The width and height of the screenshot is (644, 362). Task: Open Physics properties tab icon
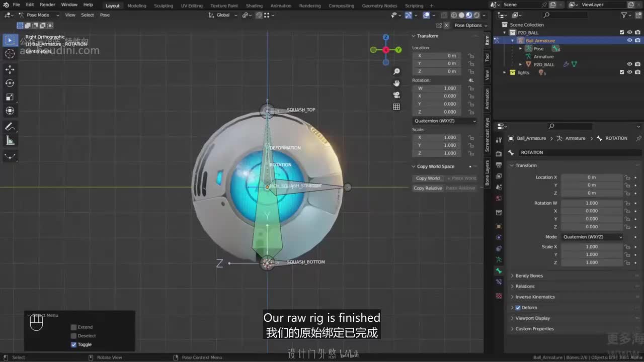499,237
